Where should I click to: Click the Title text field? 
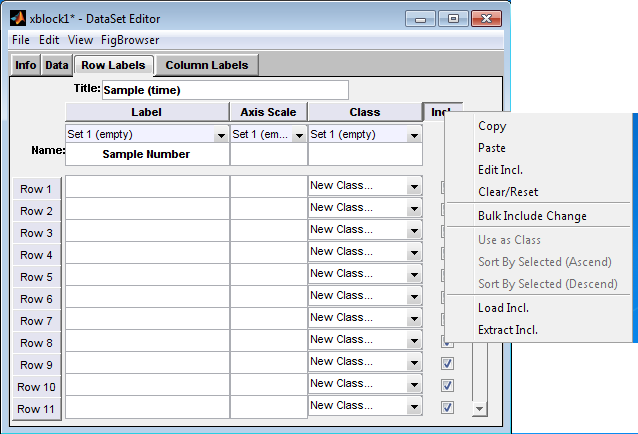pos(224,90)
